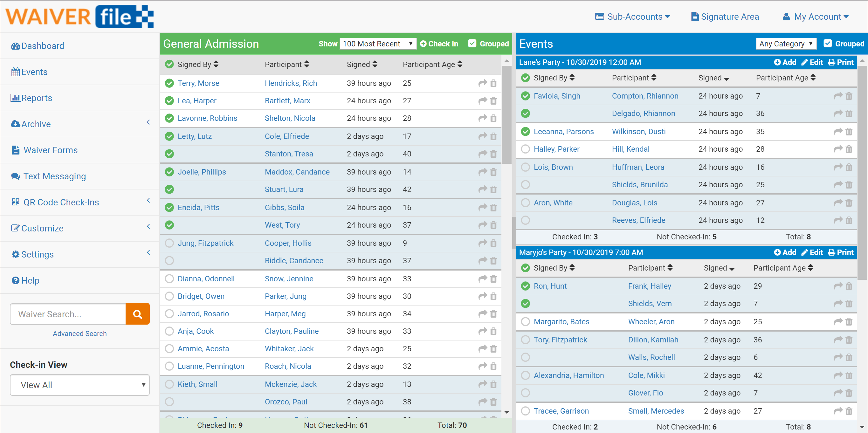Add participant to Lane's Party
The image size is (868, 433).
click(x=785, y=62)
